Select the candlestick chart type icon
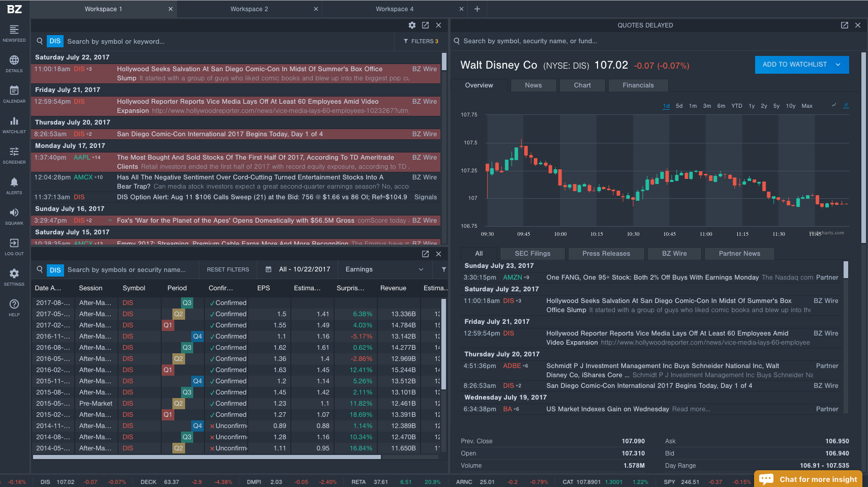The width and height of the screenshot is (868, 487). (x=846, y=105)
